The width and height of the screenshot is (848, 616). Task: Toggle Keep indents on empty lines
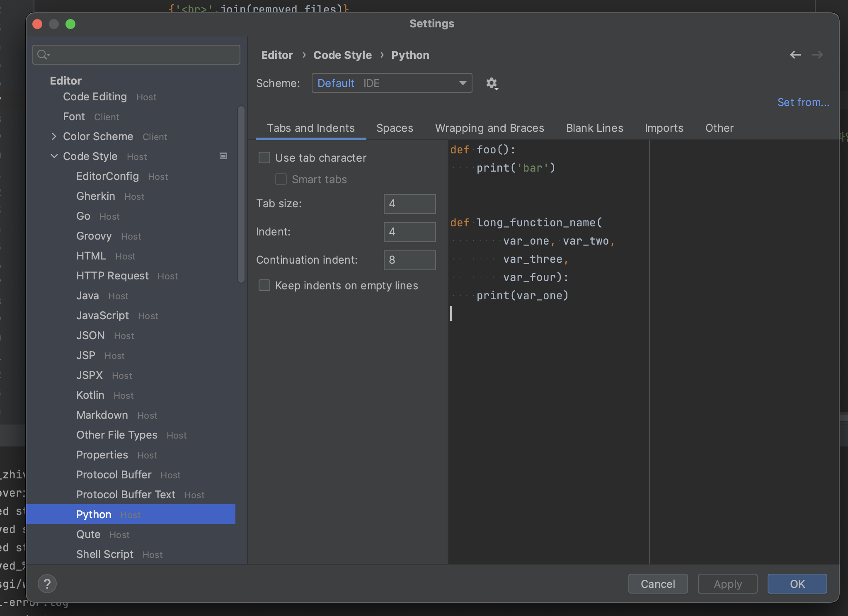264,285
